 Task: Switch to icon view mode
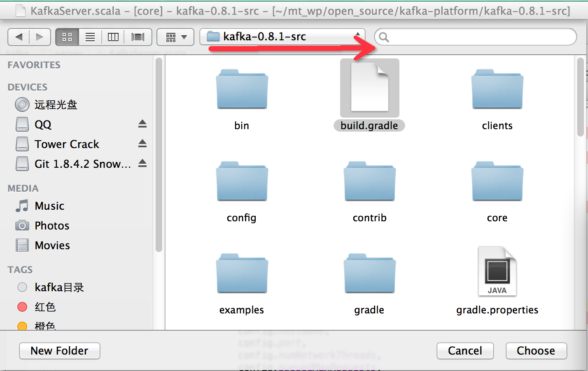point(67,37)
